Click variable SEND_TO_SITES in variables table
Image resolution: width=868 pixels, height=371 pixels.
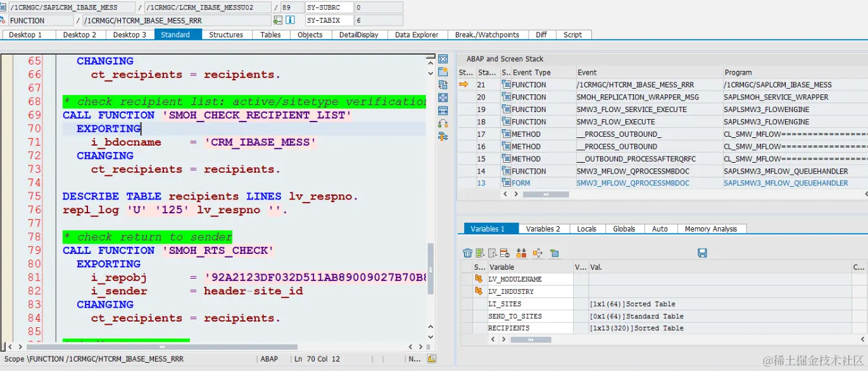(515, 316)
